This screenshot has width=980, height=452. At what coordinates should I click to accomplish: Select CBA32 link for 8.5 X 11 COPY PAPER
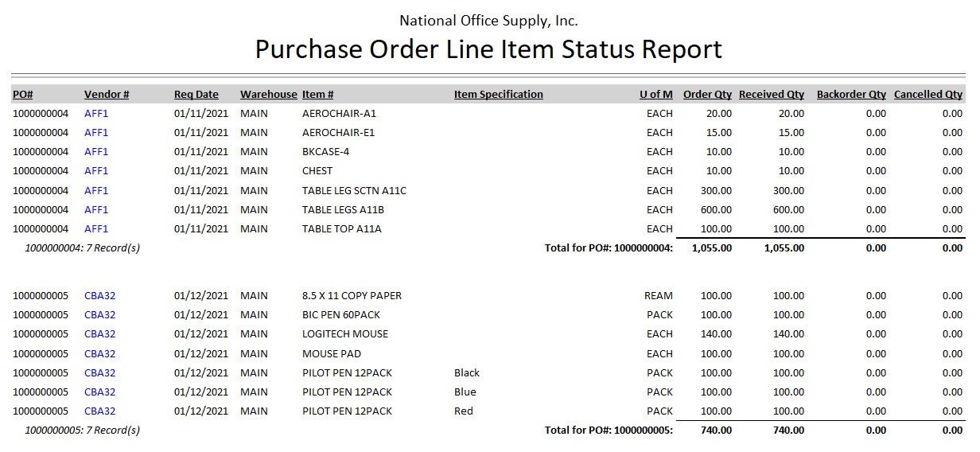tap(99, 295)
